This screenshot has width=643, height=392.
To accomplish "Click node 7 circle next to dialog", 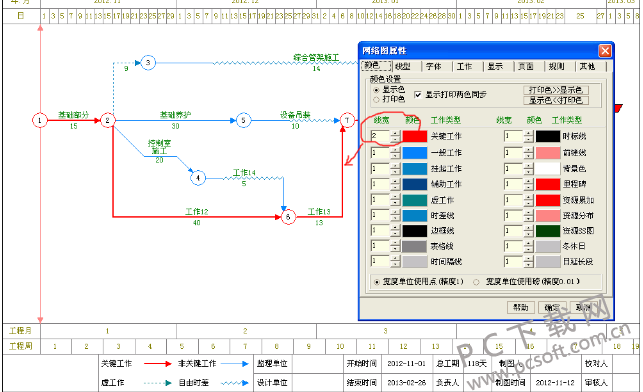I will click(x=347, y=121).
